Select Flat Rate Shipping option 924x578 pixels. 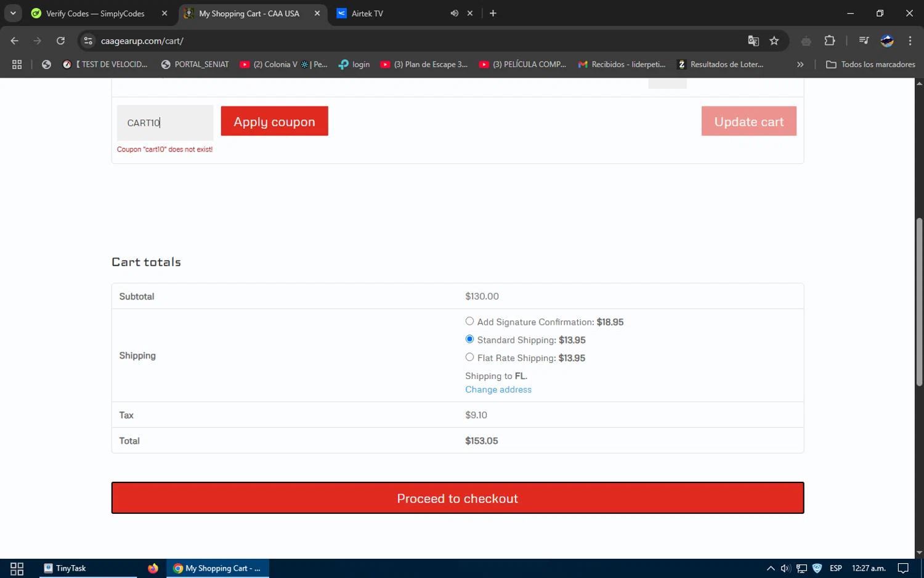click(x=469, y=357)
